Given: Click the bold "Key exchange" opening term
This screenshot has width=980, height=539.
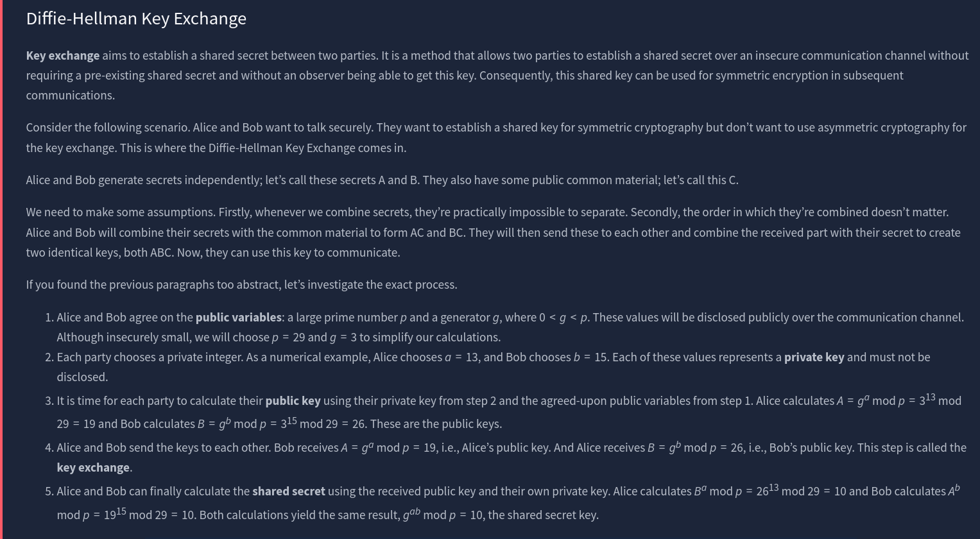Looking at the screenshot, I should click(63, 56).
